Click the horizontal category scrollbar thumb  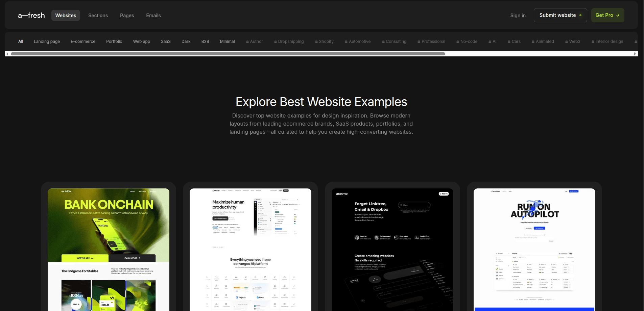click(x=228, y=54)
